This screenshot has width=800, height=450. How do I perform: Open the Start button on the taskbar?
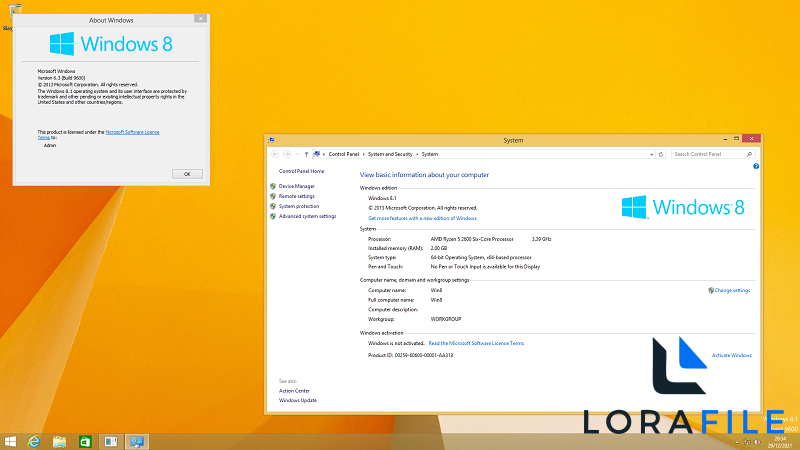coord(10,441)
